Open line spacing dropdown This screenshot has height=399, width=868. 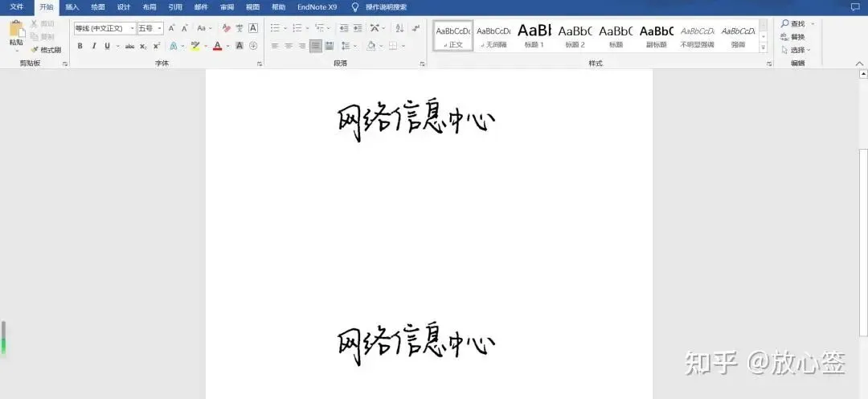coord(355,46)
